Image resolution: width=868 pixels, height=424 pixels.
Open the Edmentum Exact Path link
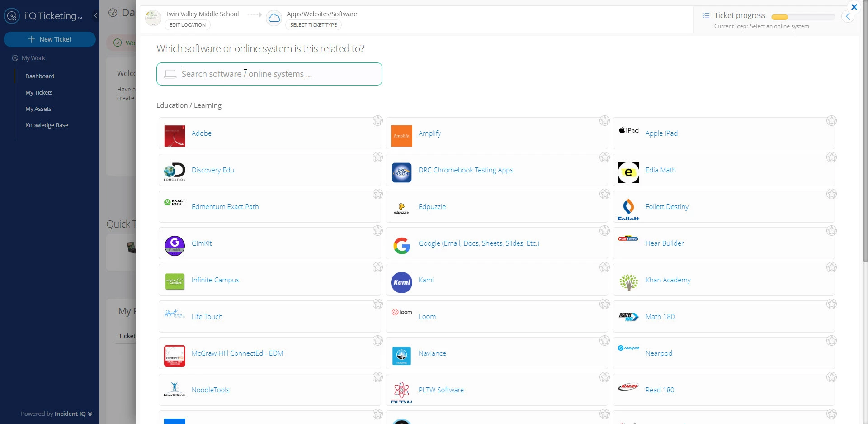tap(225, 206)
